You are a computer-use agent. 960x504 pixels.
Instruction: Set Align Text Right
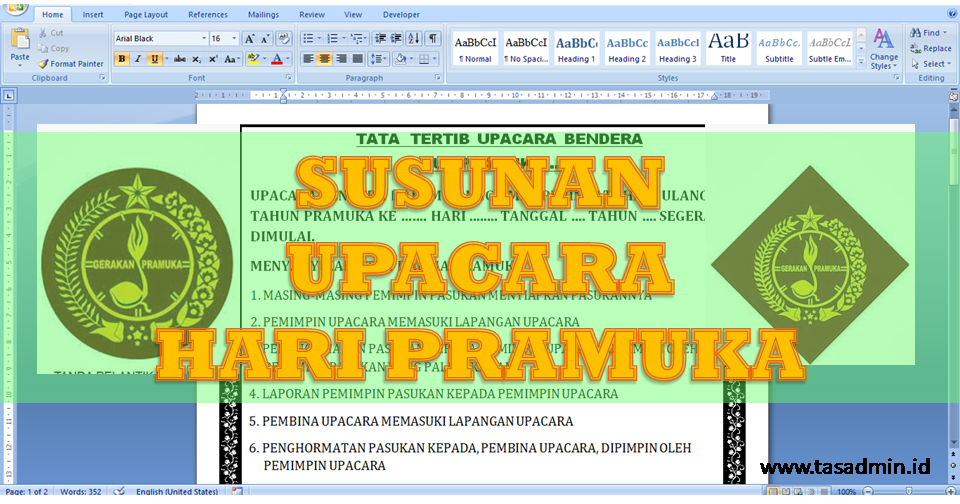tap(341, 59)
